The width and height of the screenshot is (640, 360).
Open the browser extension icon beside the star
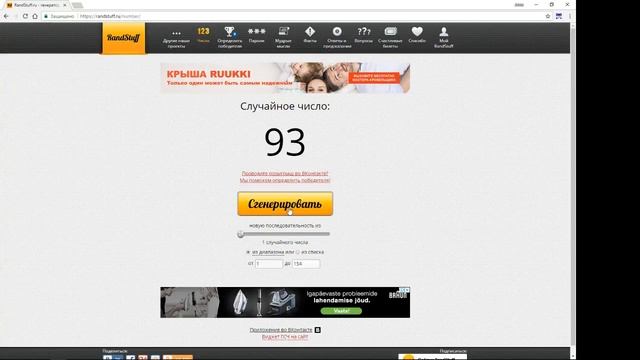point(559,16)
